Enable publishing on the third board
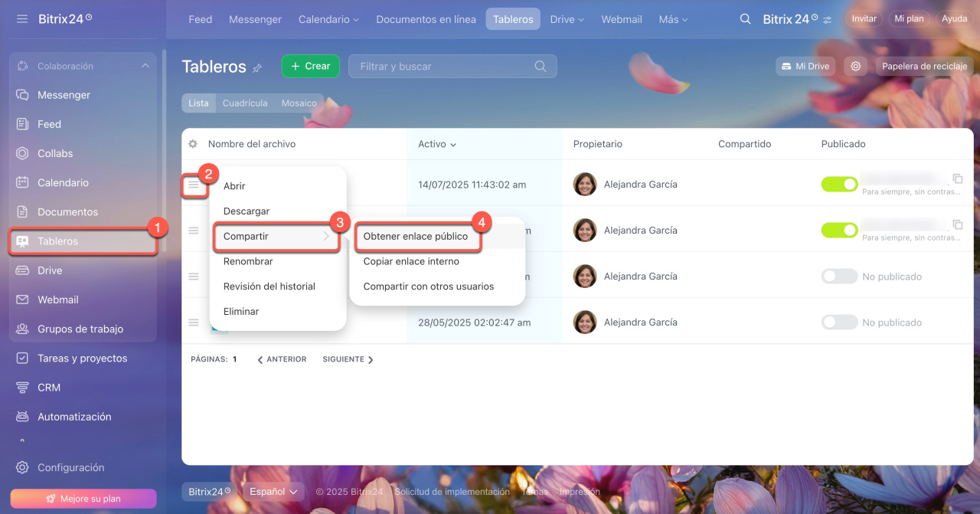This screenshot has width=980, height=514. click(x=839, y=277)
